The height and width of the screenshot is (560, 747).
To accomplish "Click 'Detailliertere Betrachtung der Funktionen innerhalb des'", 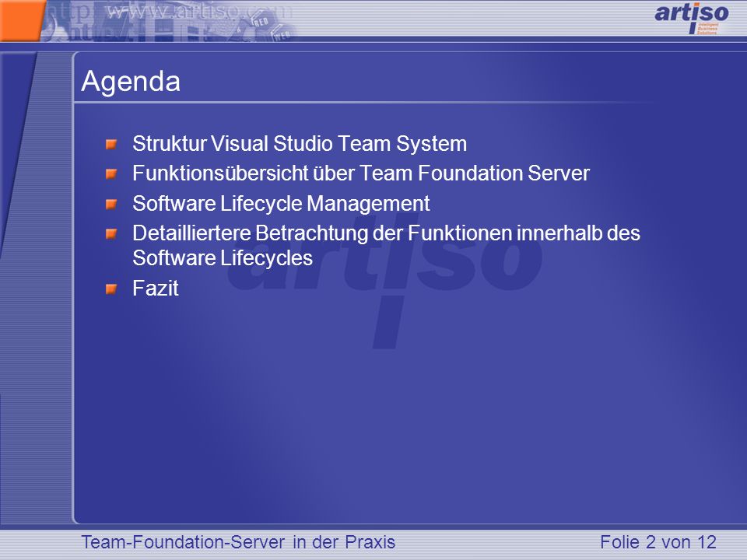I will [x=387, y=233].
